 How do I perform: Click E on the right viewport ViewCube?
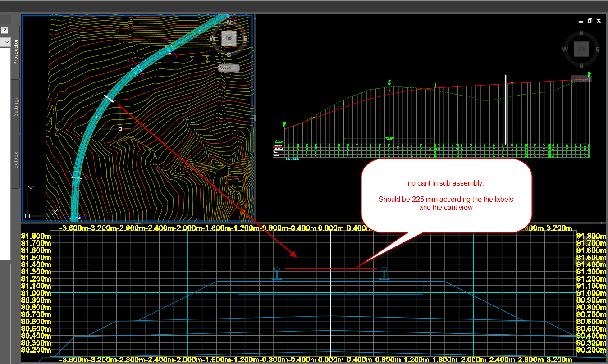597,49
